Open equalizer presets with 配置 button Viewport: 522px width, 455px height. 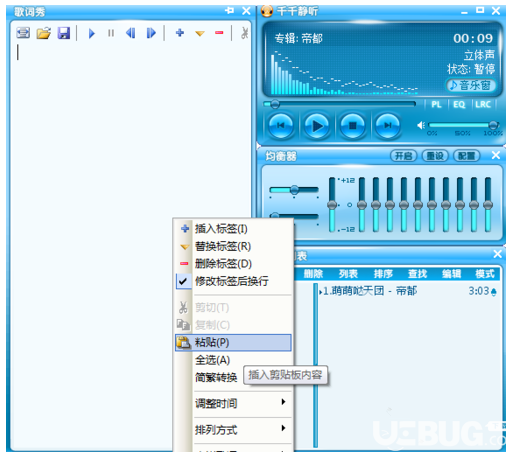[x=466, y=156]
